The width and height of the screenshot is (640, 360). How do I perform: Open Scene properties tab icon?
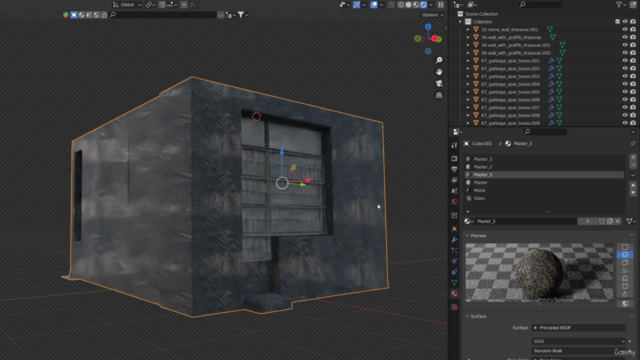[454, 191]
